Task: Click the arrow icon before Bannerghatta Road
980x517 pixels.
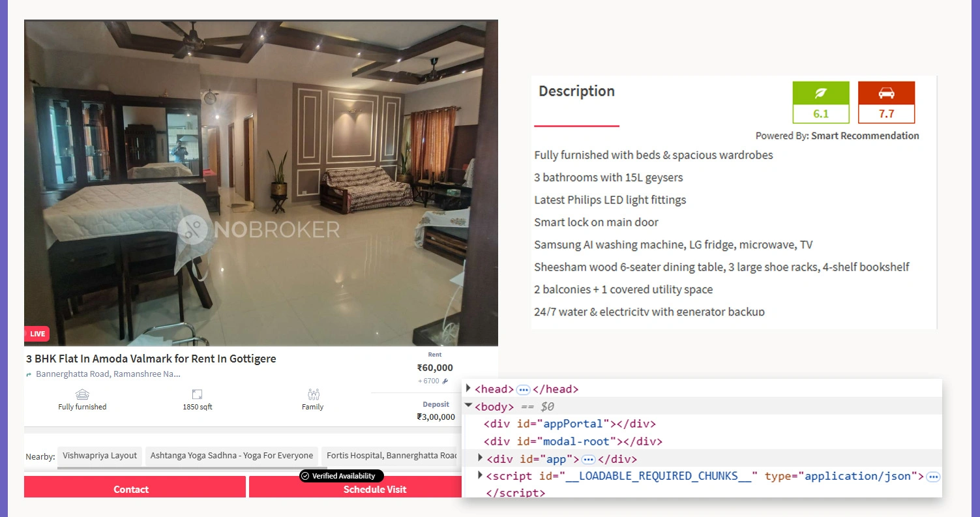Action: click(x=29, y=375)
